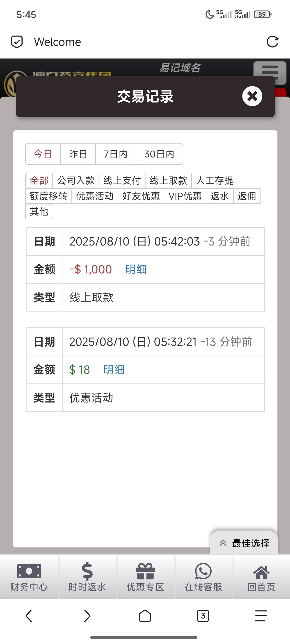Screen dimensions: 290x644
Task: Reload the page with refresh icon
Action: click(272, 42)
